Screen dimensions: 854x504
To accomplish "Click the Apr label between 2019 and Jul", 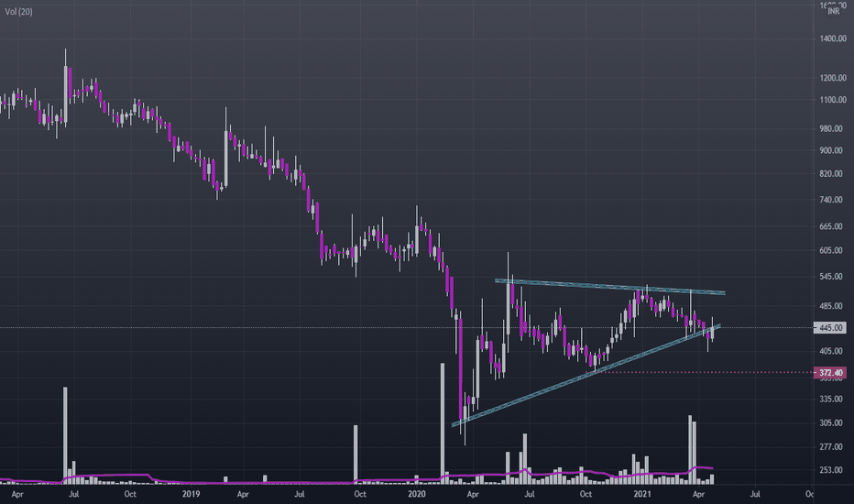I will (x=243, y=494).
